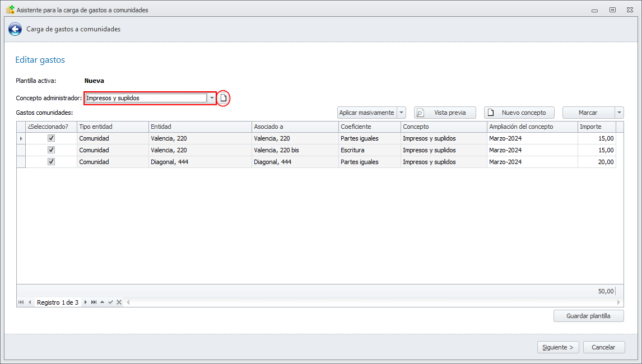Maximize the window

612,10
